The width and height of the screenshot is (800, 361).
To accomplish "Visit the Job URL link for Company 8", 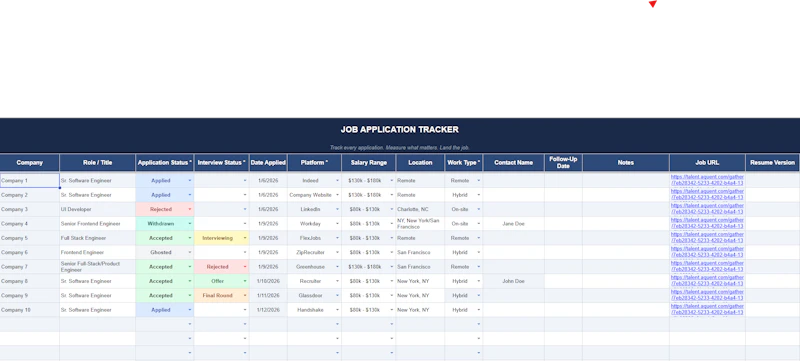I will [x=707, y=280].
